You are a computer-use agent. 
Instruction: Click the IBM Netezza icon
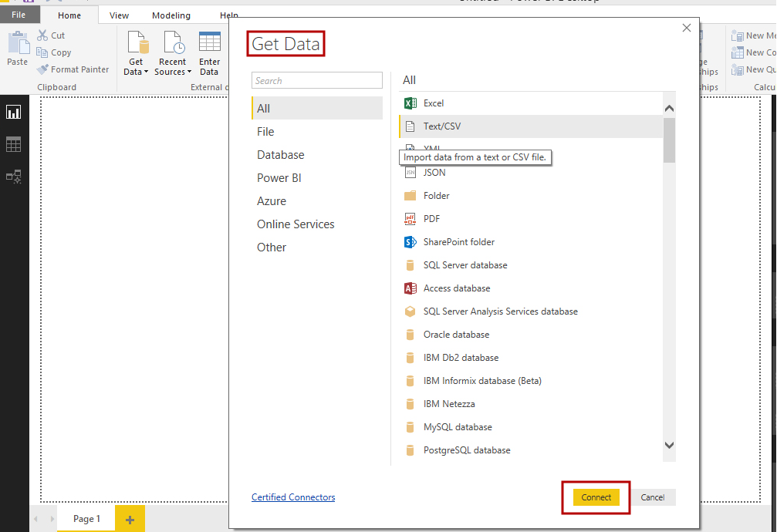click(410, 404)
